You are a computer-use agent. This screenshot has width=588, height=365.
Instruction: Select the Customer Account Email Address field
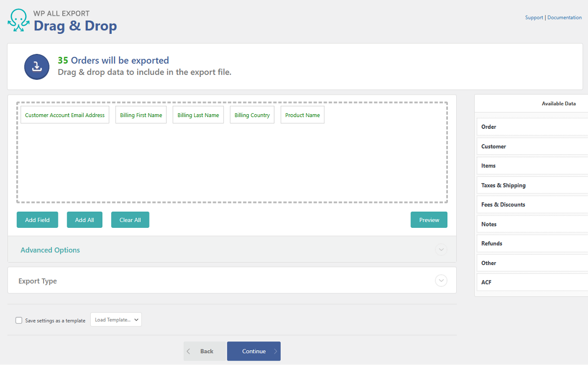pos(65,115)
